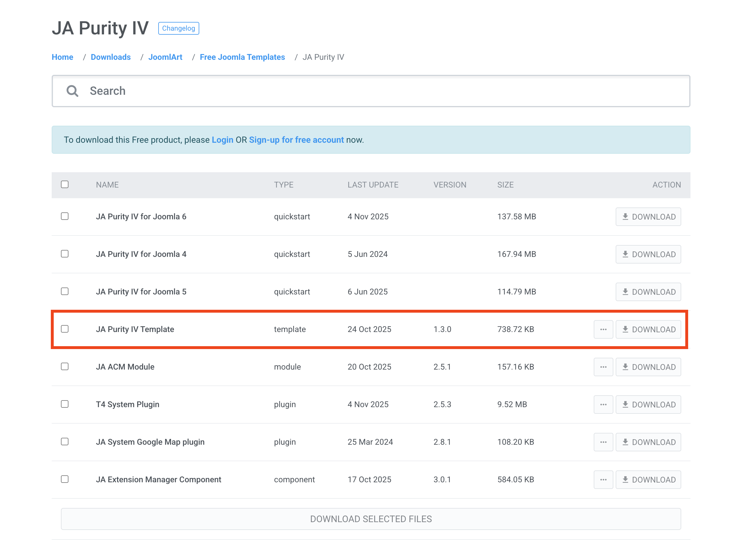
Task: Download the JA Purity IV Template file
Action: (x=648, y=329)
